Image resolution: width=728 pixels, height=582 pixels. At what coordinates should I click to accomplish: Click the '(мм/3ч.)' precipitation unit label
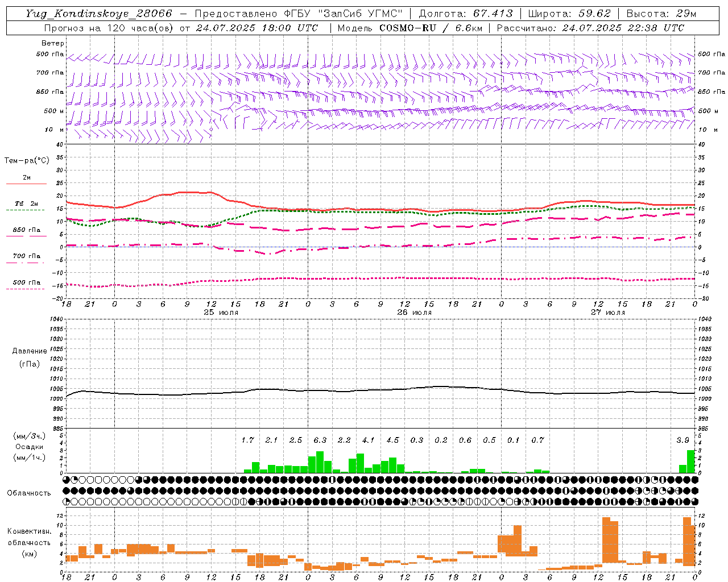click(30, 436)
